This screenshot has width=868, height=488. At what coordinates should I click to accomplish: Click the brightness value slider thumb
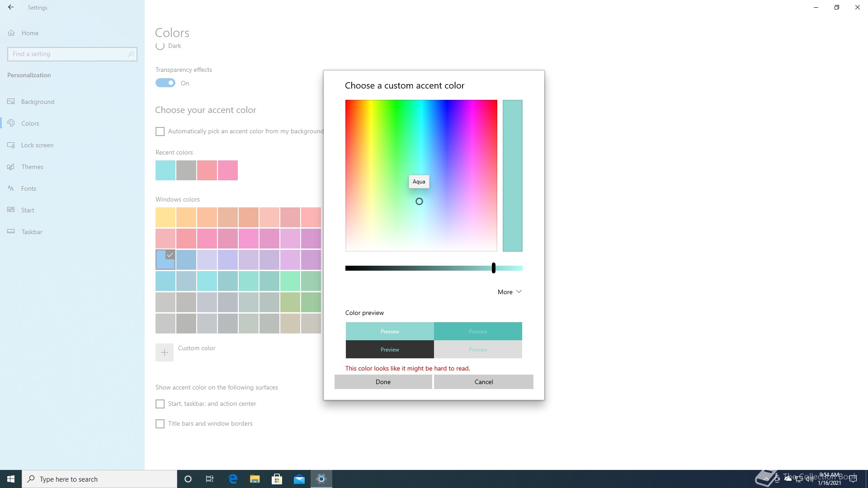[x=494, y=268]
